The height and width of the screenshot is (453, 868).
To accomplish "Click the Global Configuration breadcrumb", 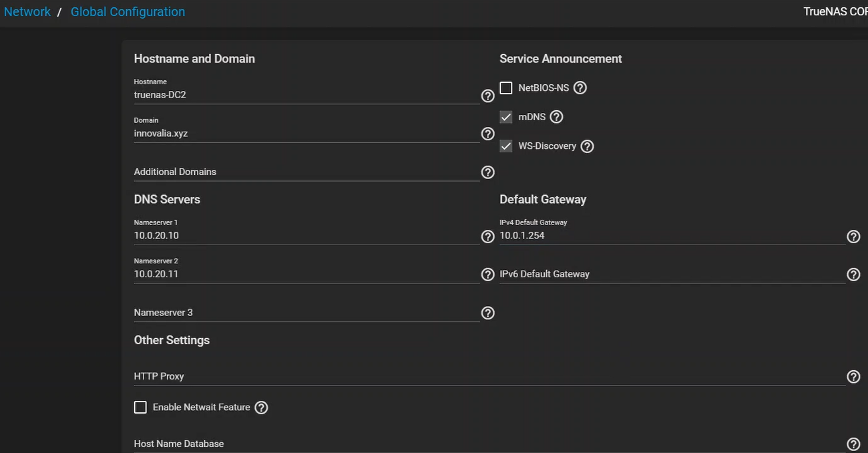I will [x=128, y=12].
